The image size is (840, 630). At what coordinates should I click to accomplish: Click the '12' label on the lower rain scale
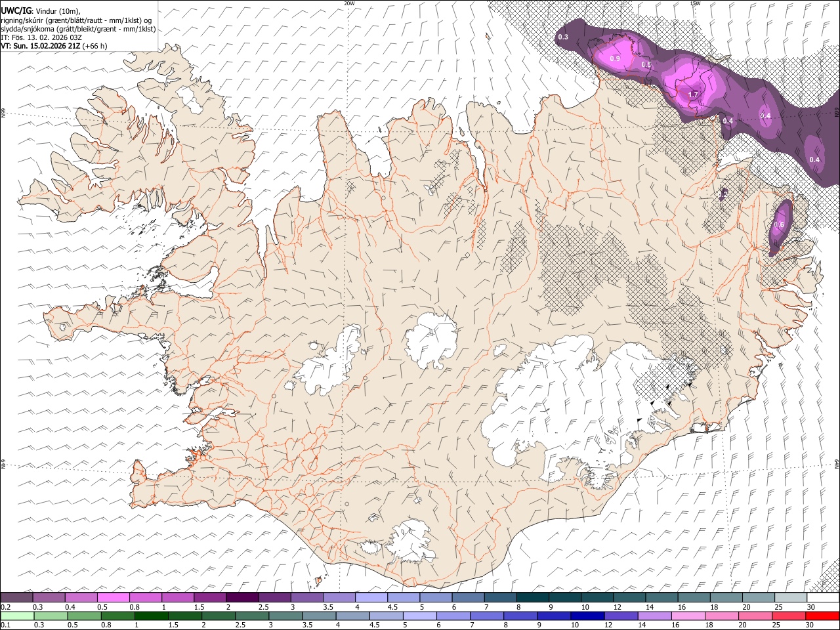point(608,625)
